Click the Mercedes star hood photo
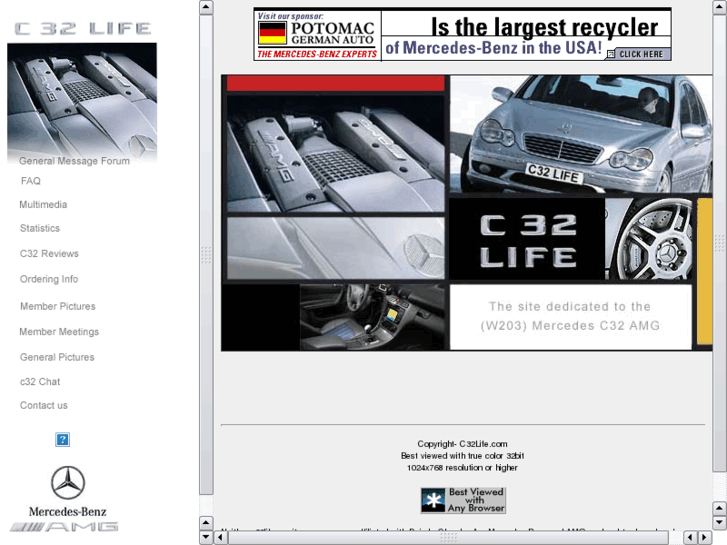727x545 pixels. pyautogui.click(x=336, y=248)
